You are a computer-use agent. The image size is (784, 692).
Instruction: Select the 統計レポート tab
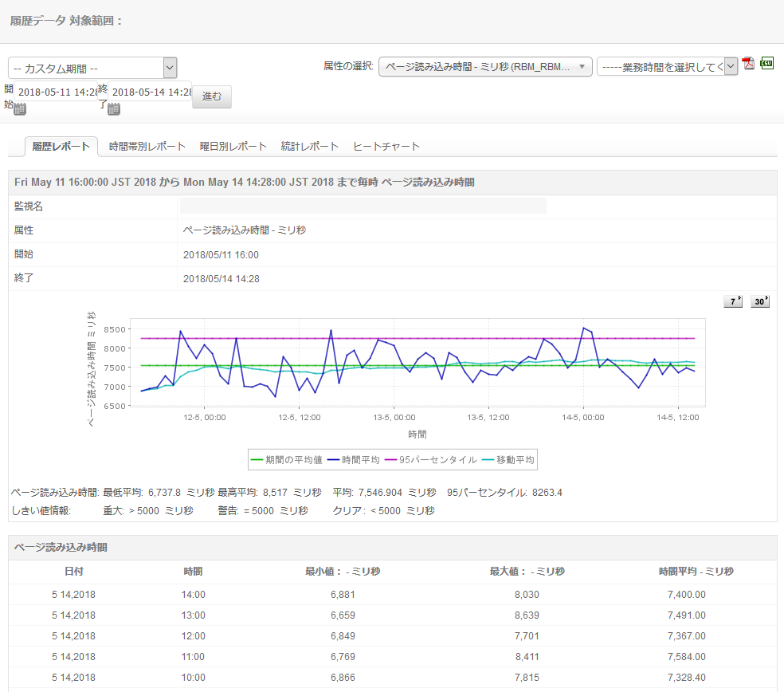click(310, 147)
